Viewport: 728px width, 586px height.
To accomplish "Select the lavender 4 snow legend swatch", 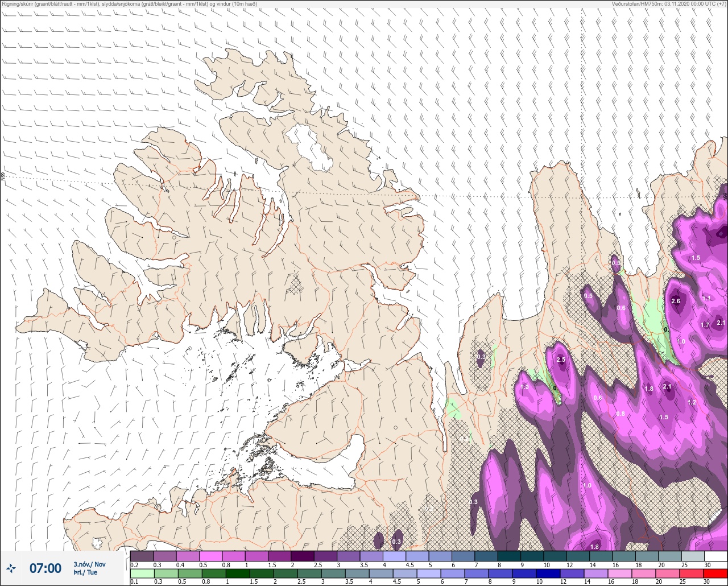I will (394, 556).
